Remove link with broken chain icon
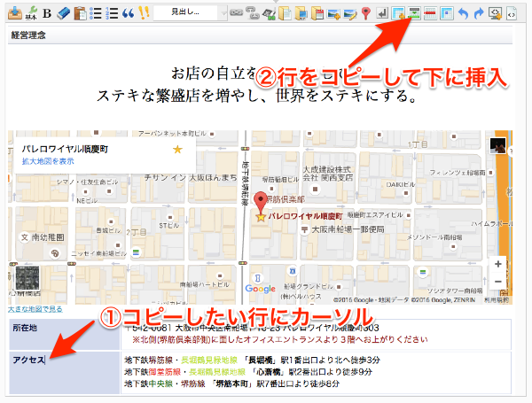 252,13
